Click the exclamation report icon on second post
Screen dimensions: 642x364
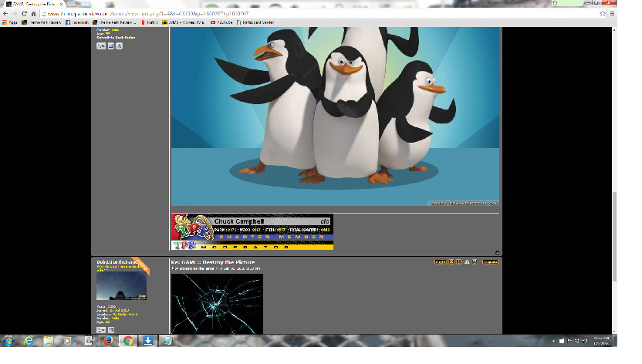point(459,261)
